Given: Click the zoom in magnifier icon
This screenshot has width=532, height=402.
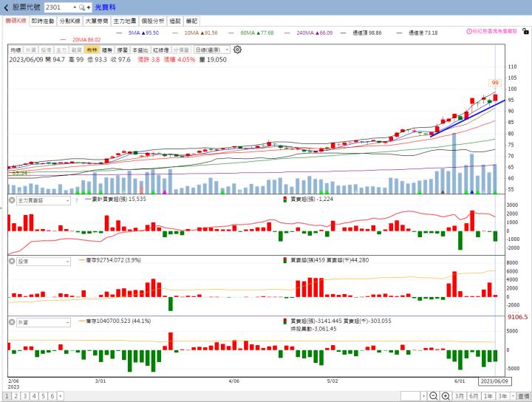Looking at the screenshot, I should tap(446, 396).
